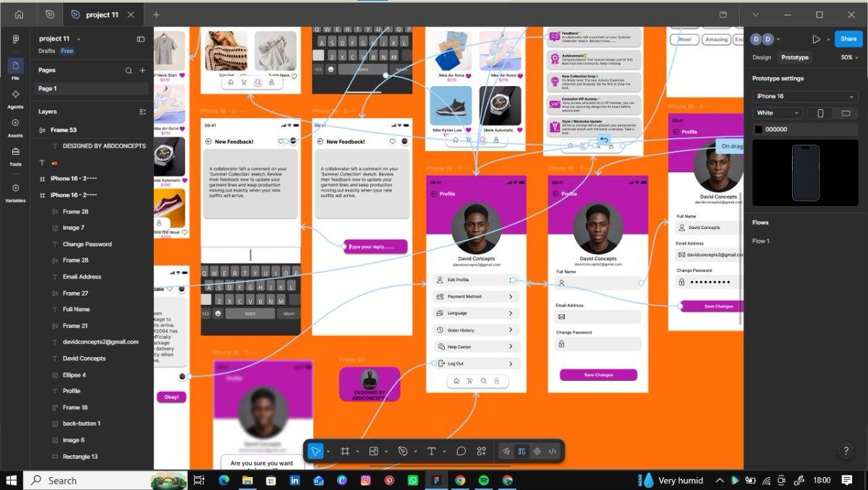
Task: Open WhatsApp from the taskbar
Action: pos(413,480)
